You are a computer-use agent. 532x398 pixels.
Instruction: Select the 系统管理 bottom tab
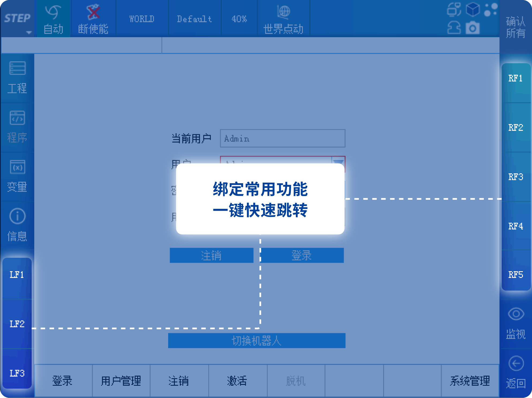pyautogui.click(x=470, y=381)
